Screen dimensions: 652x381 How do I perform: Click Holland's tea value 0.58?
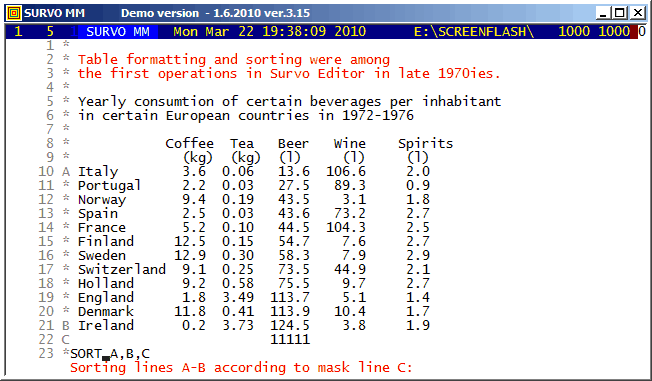pyautogui.click(x=238, y=284)
